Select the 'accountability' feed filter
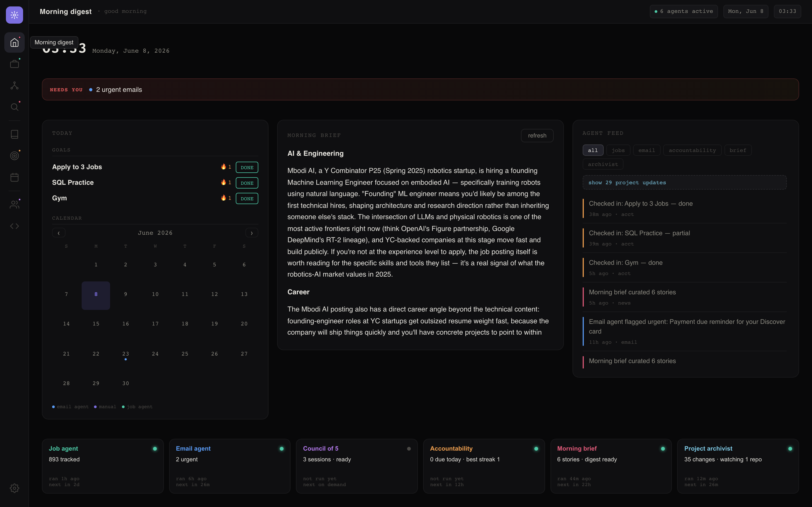812x507 pixels. (692, 150)
